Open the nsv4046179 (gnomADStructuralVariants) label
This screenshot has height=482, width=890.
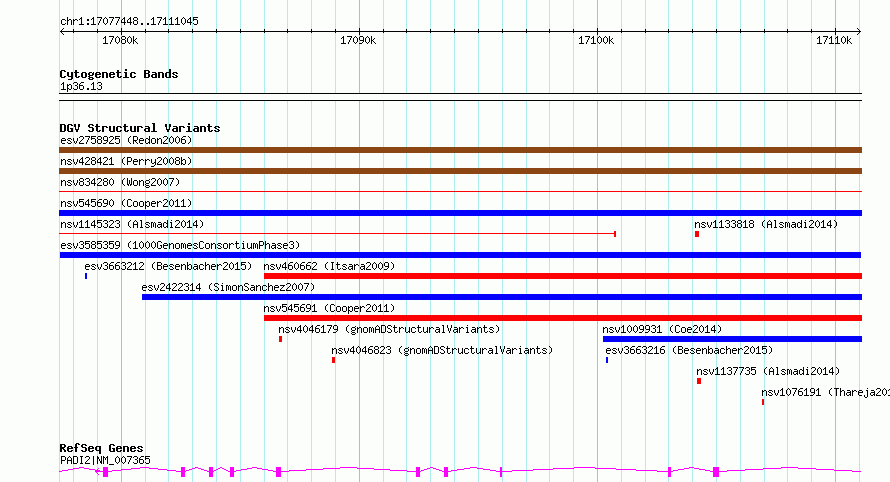coord(389,329)
